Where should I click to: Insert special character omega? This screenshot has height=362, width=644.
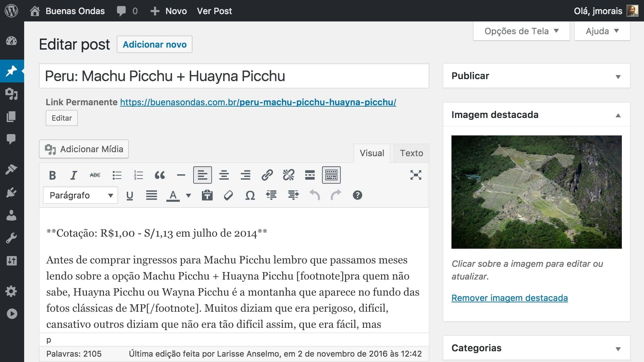point(250,195)
